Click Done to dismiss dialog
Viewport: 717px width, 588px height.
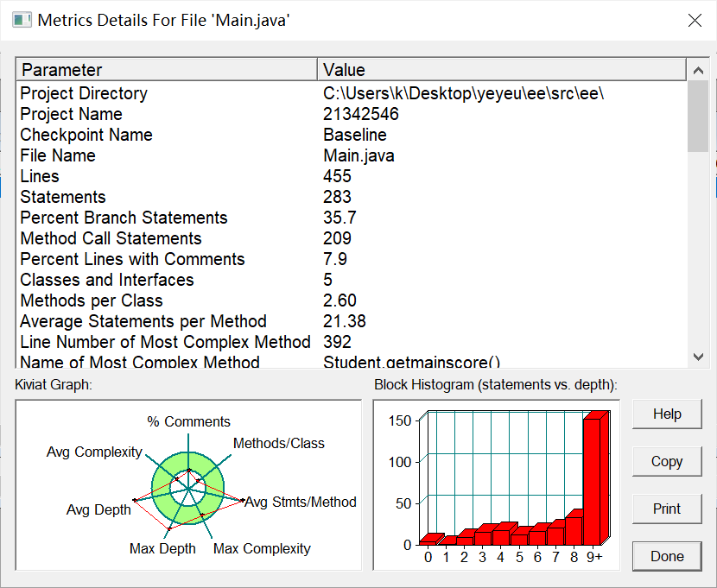667,556
